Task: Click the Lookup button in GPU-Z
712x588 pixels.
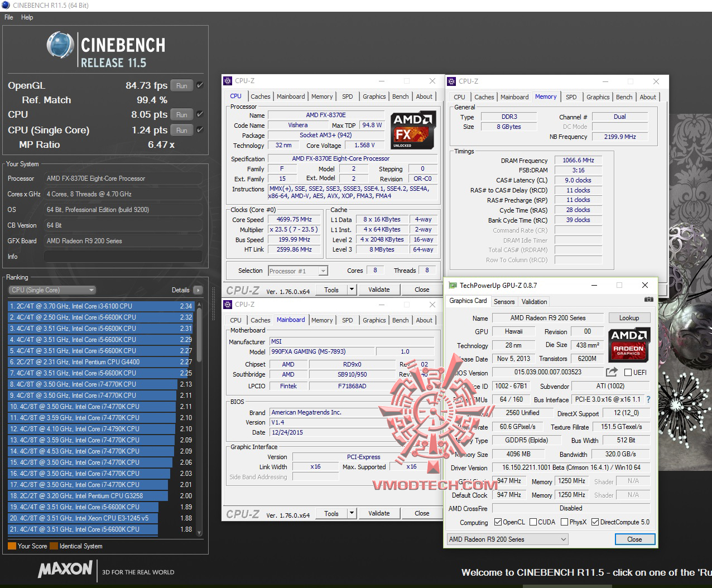Action: [x=629, y=318]
